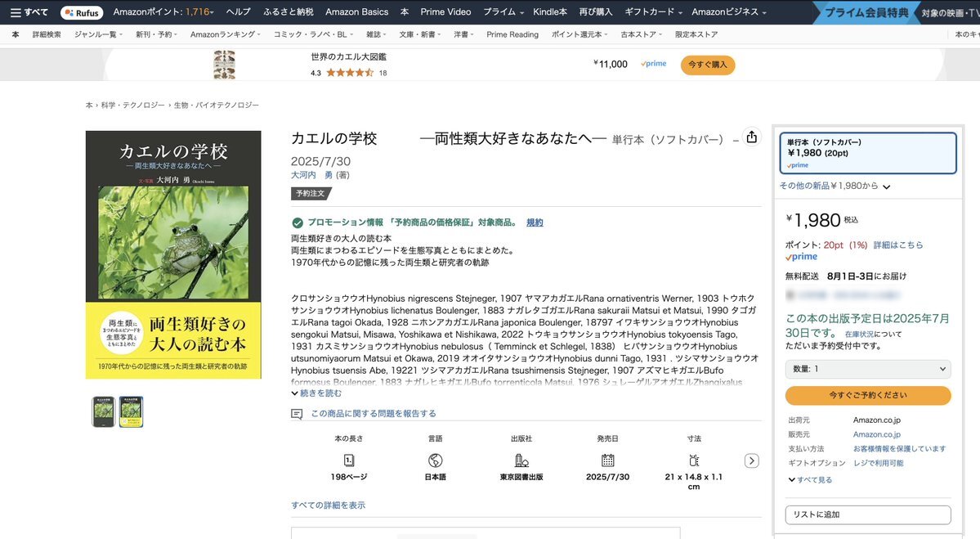The image size is (980, 539).
Task: Open the Amazonポイント dropdown
Action: point(163,12)
